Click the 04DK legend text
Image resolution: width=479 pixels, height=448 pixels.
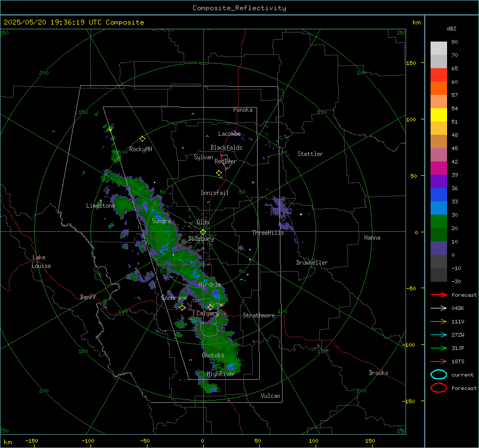(458, 308)
